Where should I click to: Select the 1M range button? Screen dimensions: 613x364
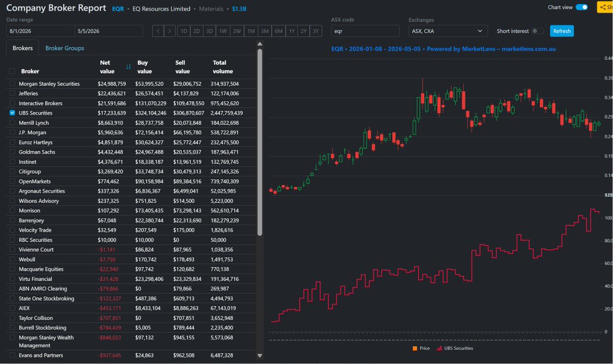(251, 31)
